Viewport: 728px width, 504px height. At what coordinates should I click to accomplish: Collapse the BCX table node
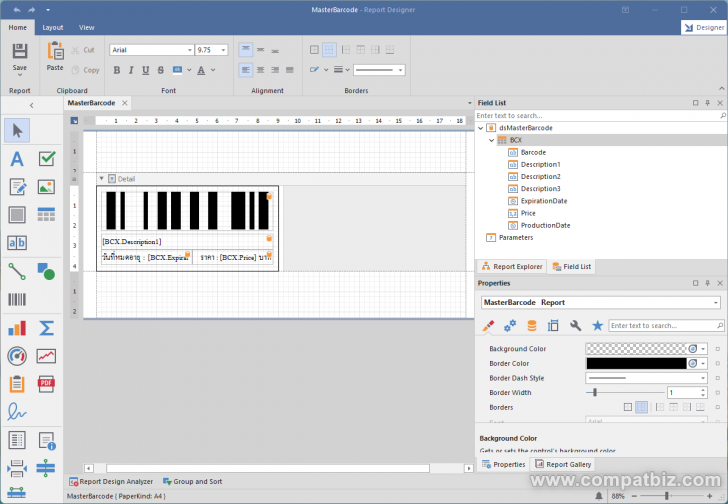coord(491,140)
